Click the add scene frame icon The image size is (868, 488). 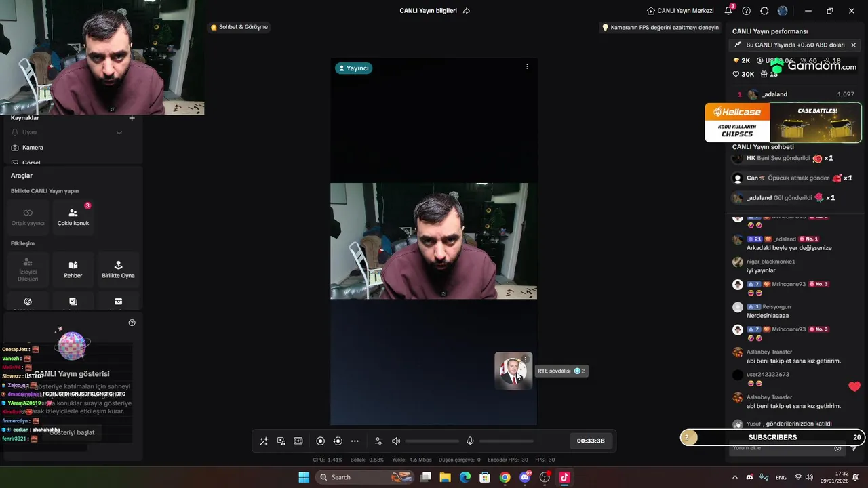[298, 441]
